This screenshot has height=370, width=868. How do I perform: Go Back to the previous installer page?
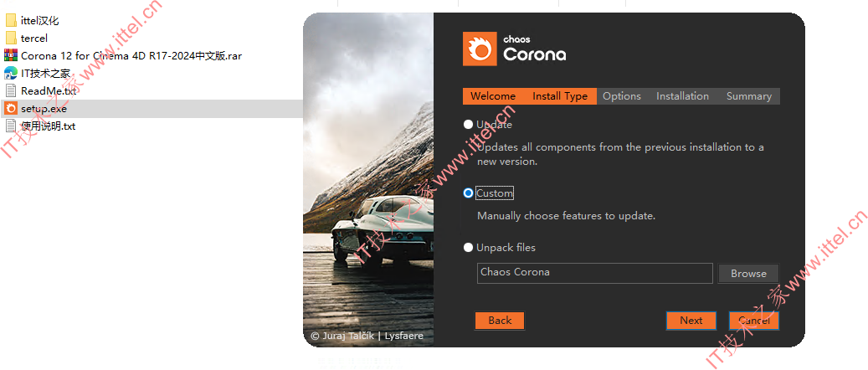(500, 321)
